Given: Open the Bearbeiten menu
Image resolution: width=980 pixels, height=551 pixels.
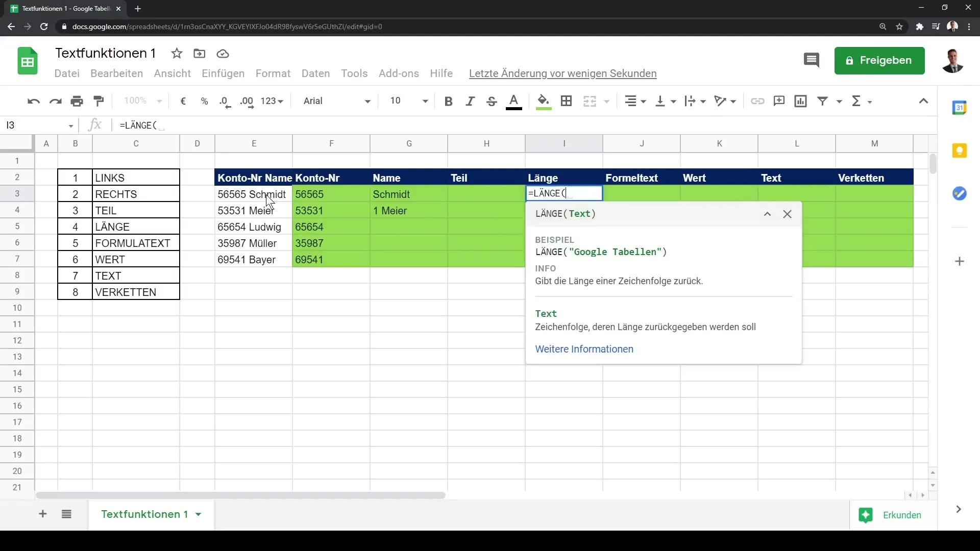Looking at the screenshot, I should click(116, 73).
